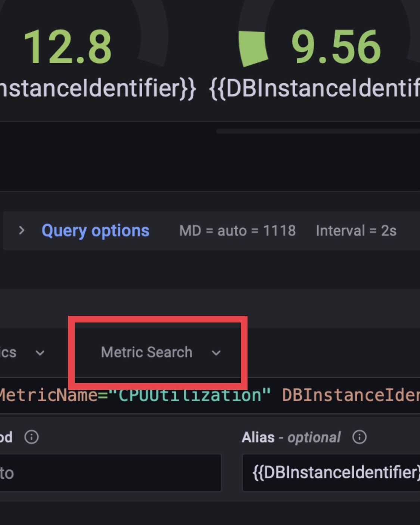Open the Metrics namespace dropdown
Screen dimensions: 420x525
(x=22, y=353)
